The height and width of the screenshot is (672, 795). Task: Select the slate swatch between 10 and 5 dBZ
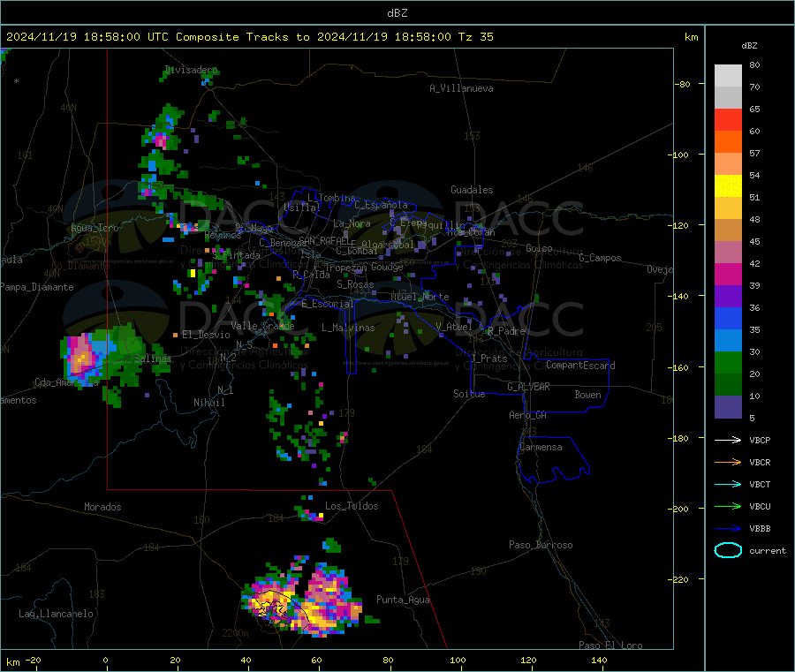click(x=728, y=407)
